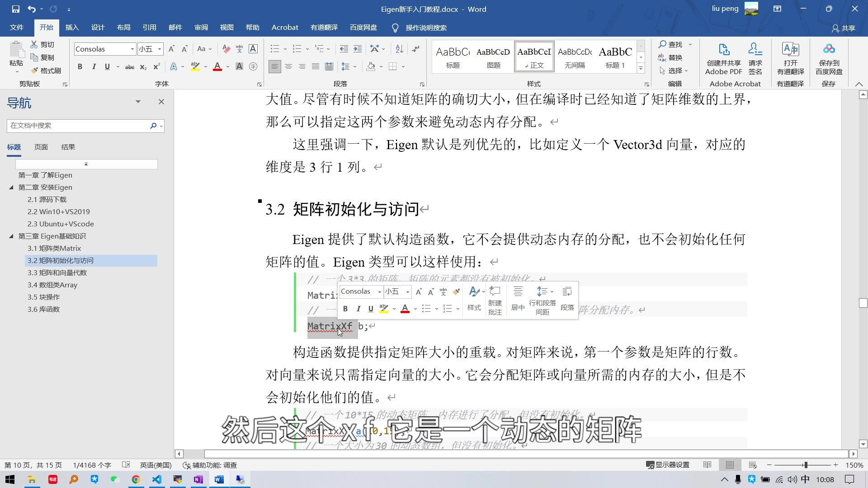Open the font color dropdown arrow in ribbon

[227, 67]
